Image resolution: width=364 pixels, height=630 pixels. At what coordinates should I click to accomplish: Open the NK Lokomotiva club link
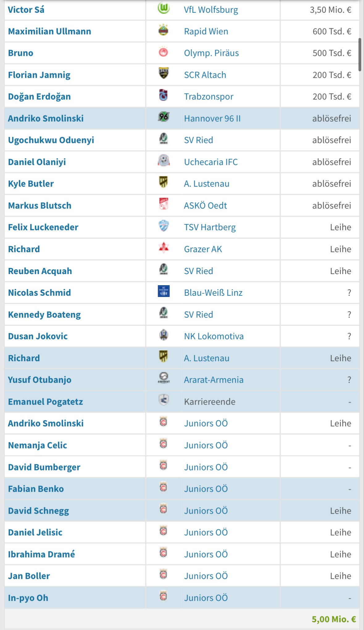(x=214, y=336)
